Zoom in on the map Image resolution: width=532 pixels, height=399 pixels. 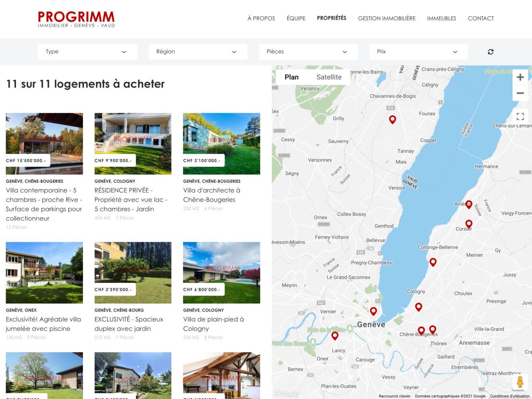[x=520, y=77]
